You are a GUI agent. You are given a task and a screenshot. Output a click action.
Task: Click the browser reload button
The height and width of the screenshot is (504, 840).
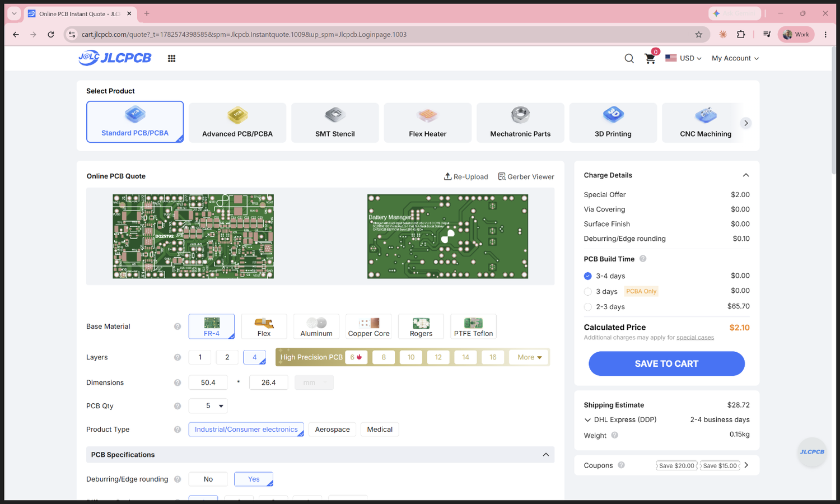pos(51,35)
